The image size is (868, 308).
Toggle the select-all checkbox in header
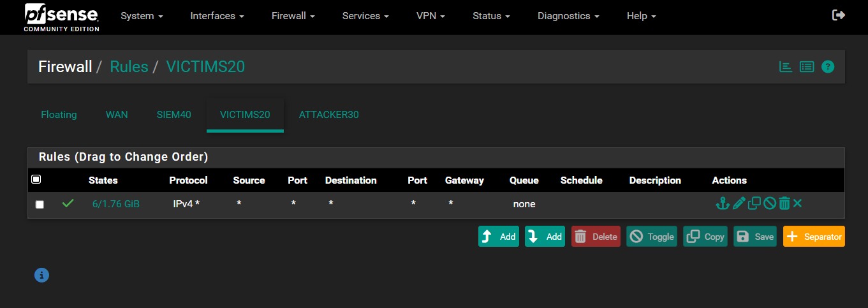pos(36,180)
